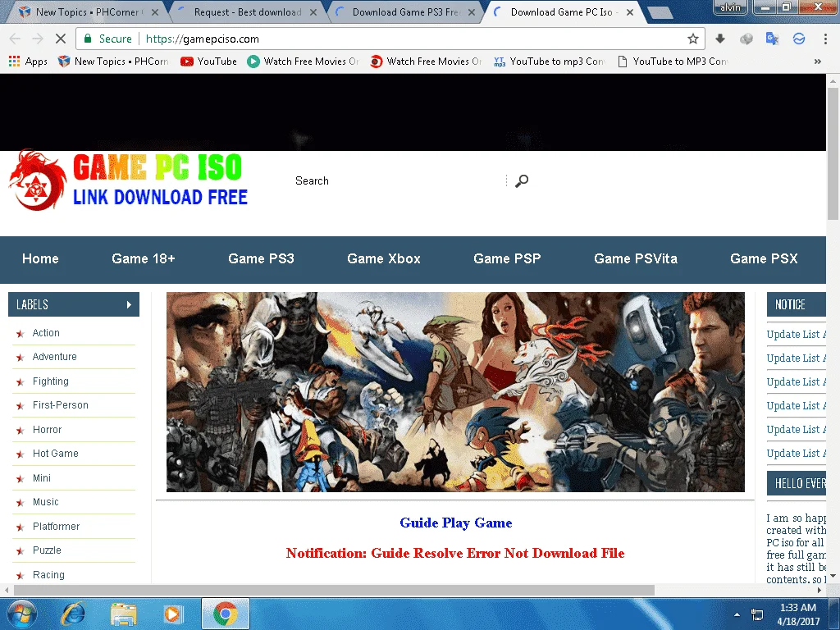Select the Music label

(x=46, y=502)
